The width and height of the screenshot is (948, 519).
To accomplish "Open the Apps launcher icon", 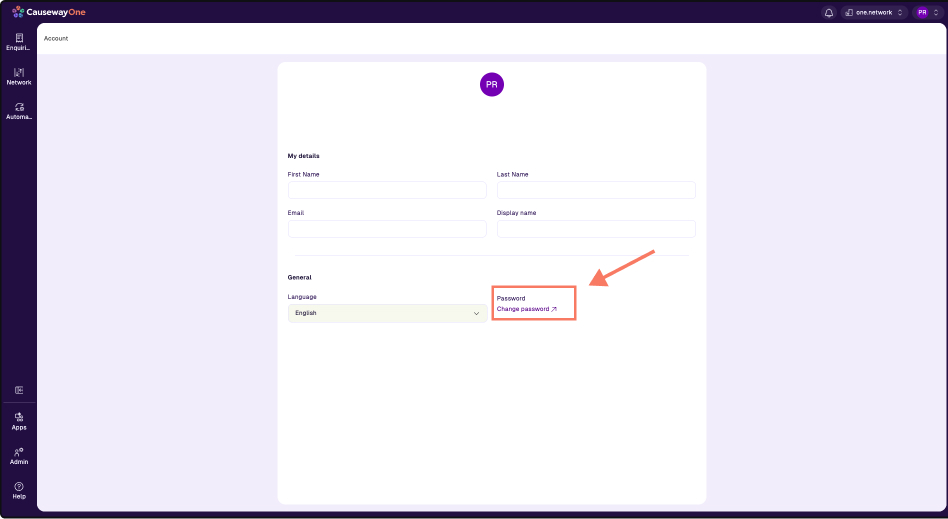I will [19, 420].
